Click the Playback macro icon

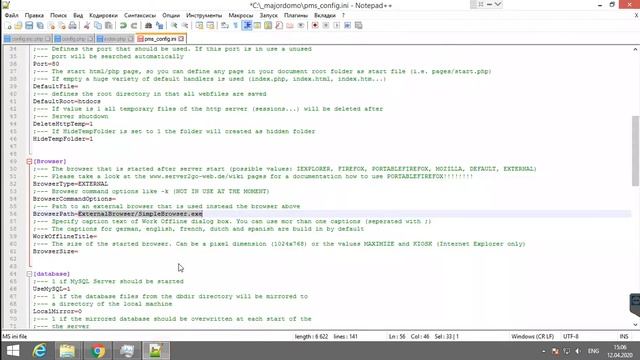point(336,26)
